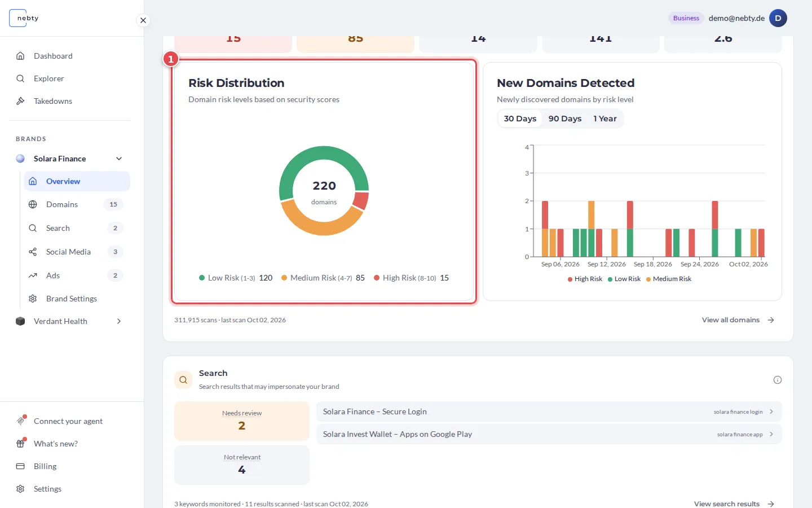Open the Not relevant card
The height and width of the screenshot is (508, 812).
[242, 465]
